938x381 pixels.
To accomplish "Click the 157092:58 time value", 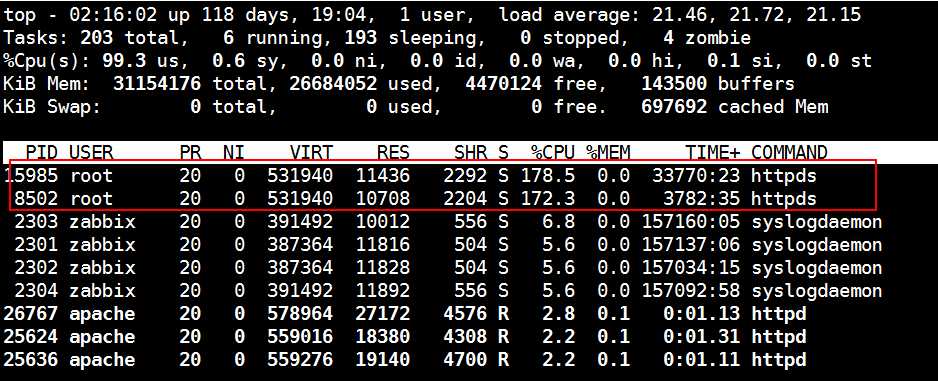I will (x=692, y=291).
